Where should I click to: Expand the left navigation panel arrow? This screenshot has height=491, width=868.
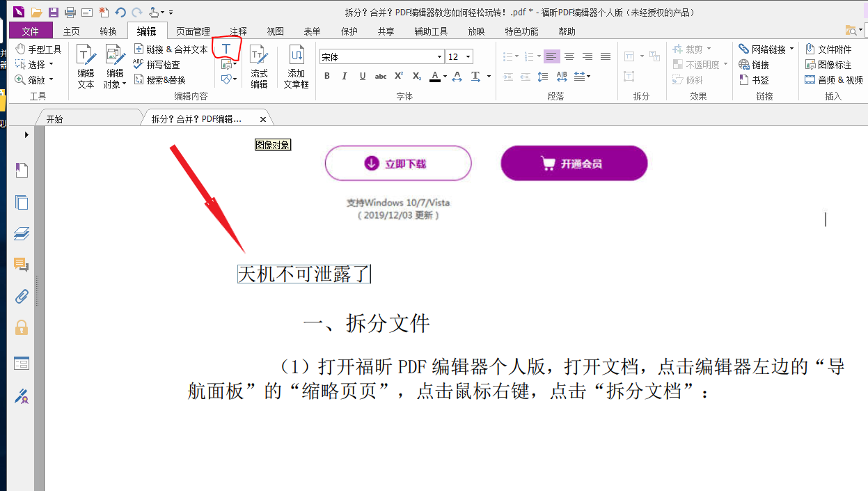click(26, 134)
